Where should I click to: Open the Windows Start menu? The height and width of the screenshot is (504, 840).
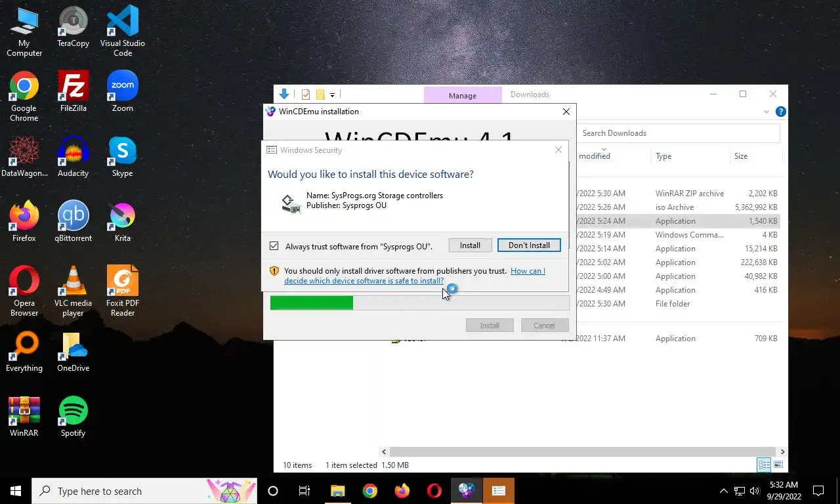(x=16, y=491)
